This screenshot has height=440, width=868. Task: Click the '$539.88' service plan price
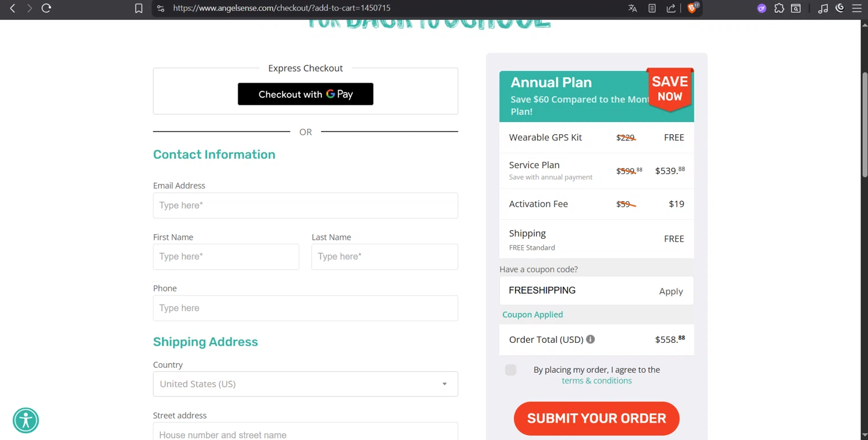point(670,170)
